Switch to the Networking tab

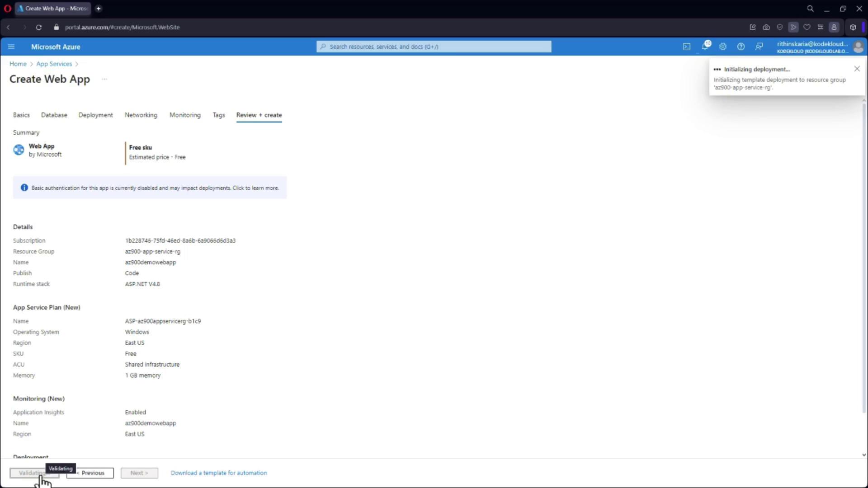point(141,115)
